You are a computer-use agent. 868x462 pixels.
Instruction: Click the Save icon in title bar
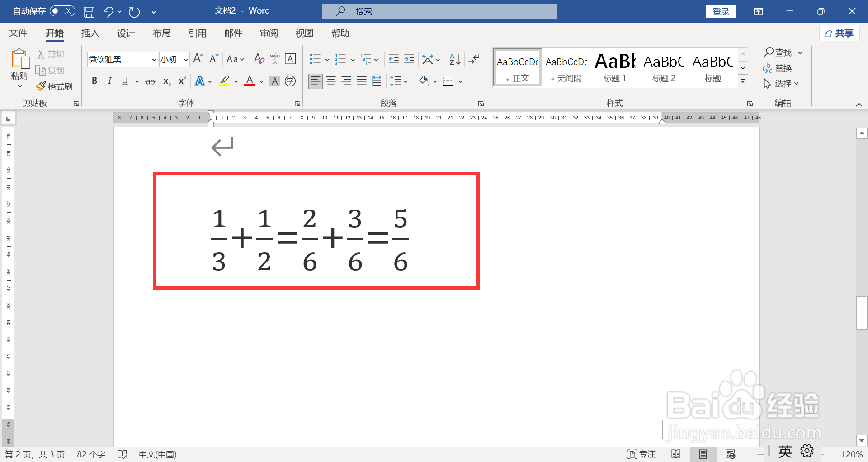click(x=89, y=12)
